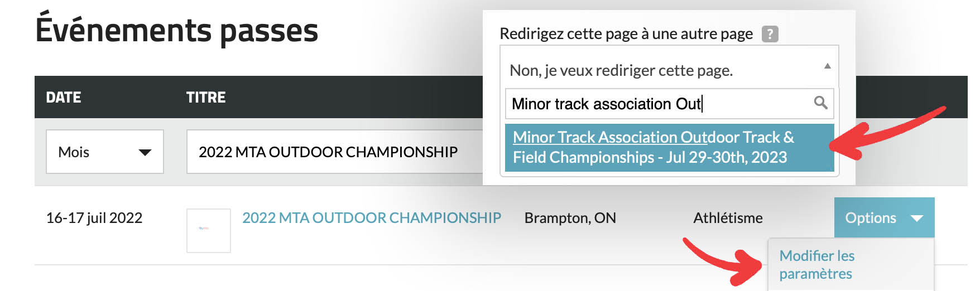Sort by the DATE column header
Image resolution: width=980 pixels, height=291 pixels.
click(63, 98)
